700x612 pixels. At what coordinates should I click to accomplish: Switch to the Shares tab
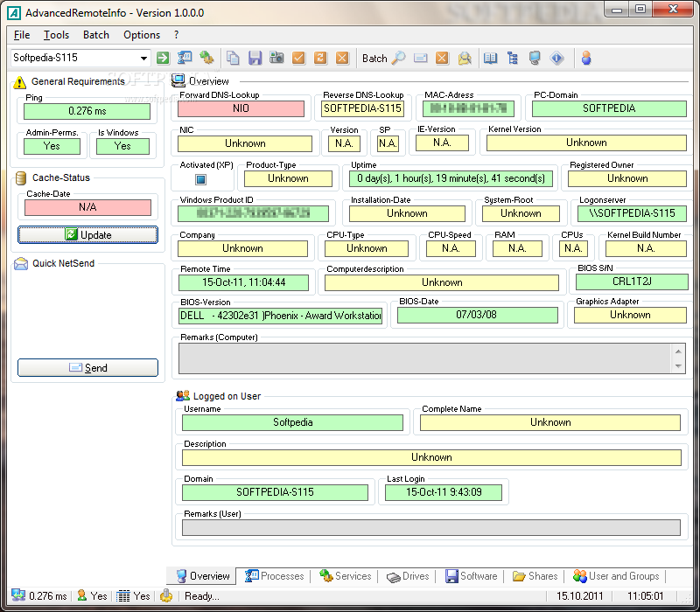(535, 576)
